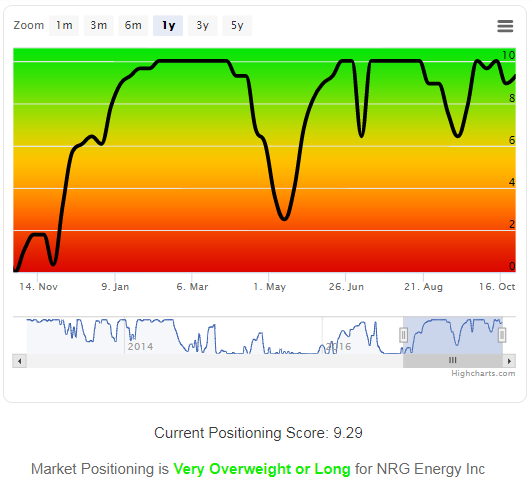532x488 pixels.
Task: Click the y-axis label 4
Action: pyautogui.click(x=512, y=182)
